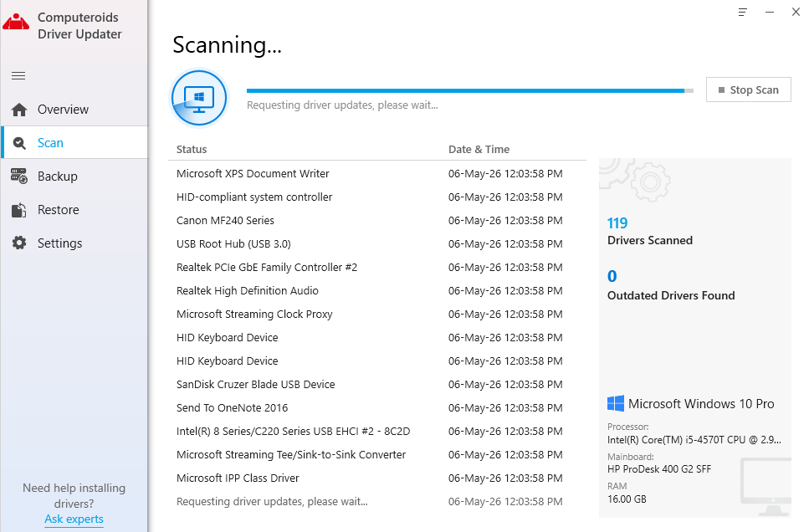Select the Microsoft Streaming Clock Proxy row
The width and height of the screenshot is (809, 532).
point(377,315)
